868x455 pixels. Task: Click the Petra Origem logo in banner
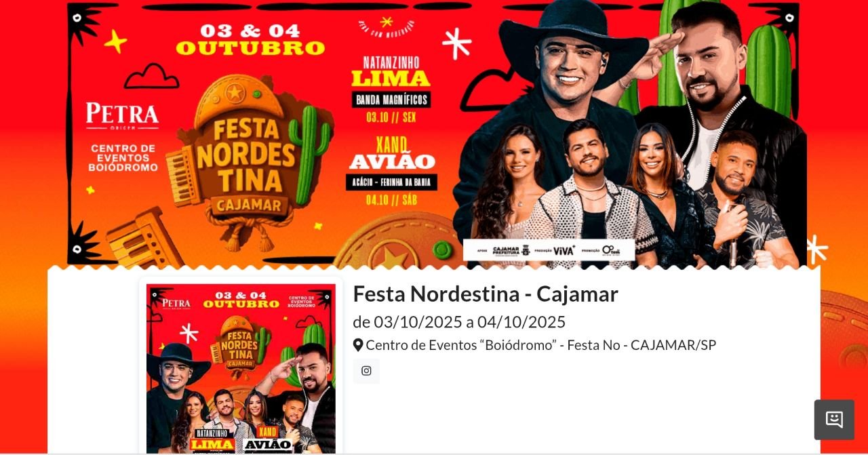pos(122,117)
